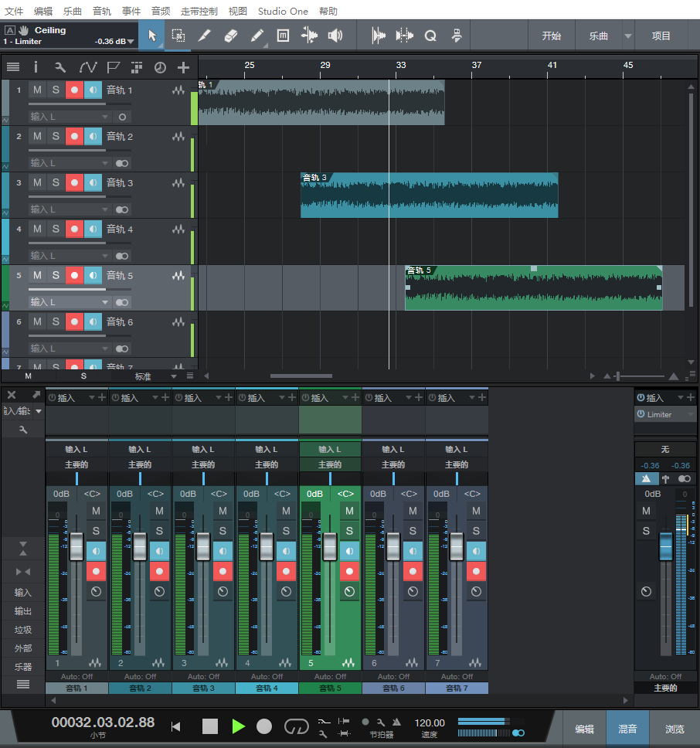
Task: Show automation curve icon
Action: coord(88,67)
